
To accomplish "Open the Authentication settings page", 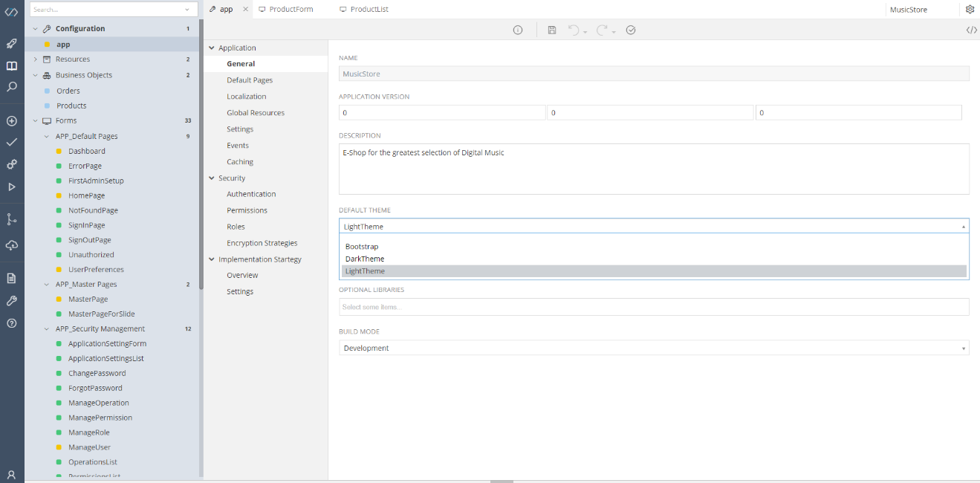I will coord(251,193).
